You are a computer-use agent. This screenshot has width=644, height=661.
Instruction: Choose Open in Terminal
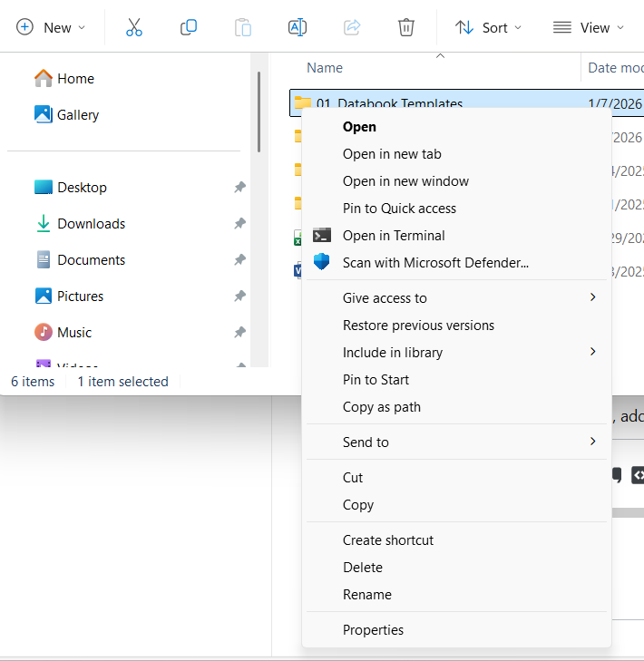[394, 236]
